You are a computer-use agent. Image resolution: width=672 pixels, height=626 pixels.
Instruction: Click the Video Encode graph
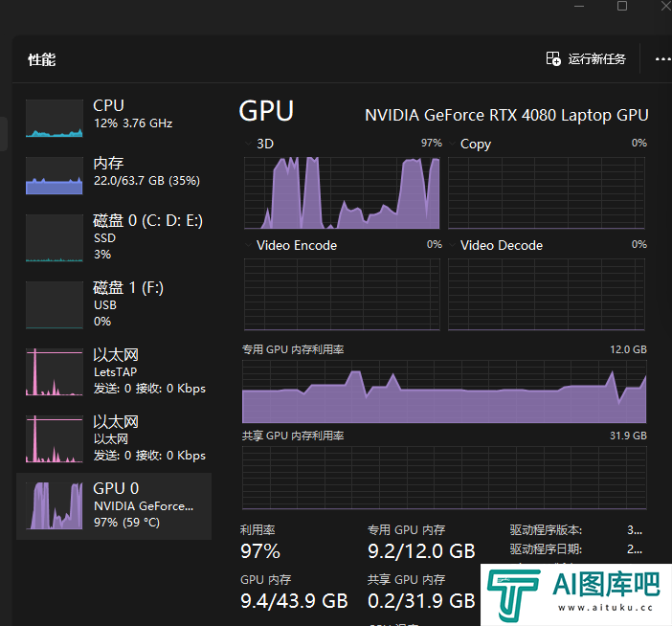point(342,295)
